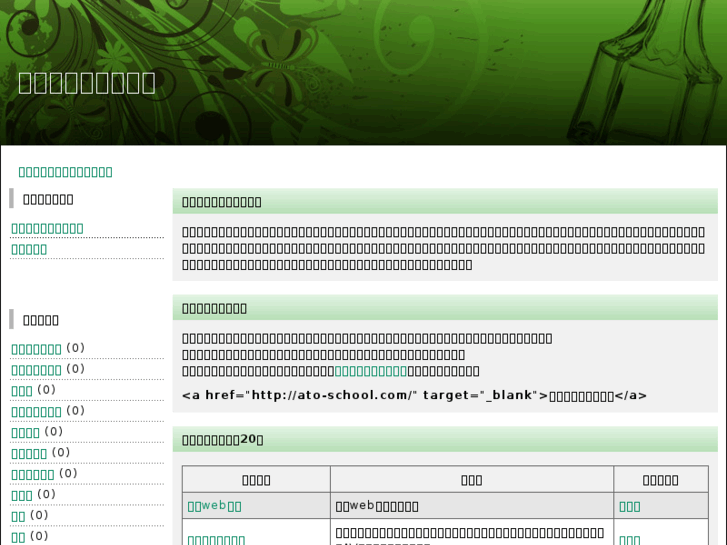Open the longer link under the first sidebar heading
The width and height of the screenshot is (727, 545).
[47, 229]
